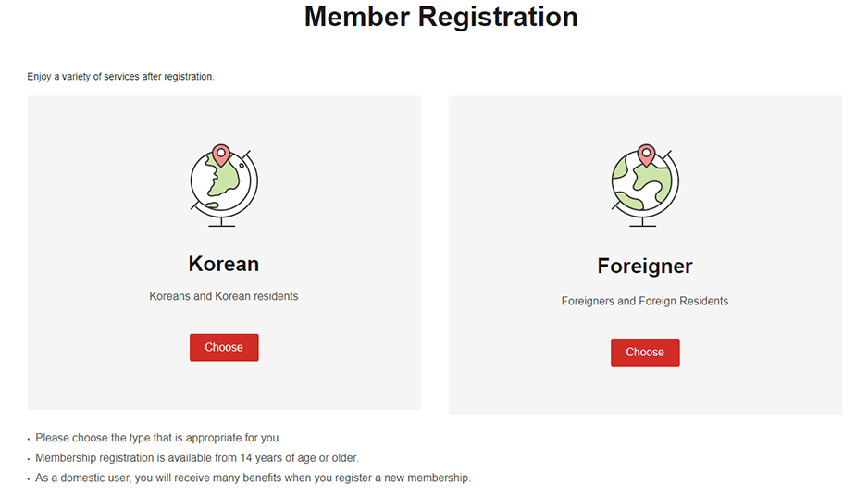Click the "Enjoy a variety of services" intro text
The image size is (868, 497).
coord(121,76)
